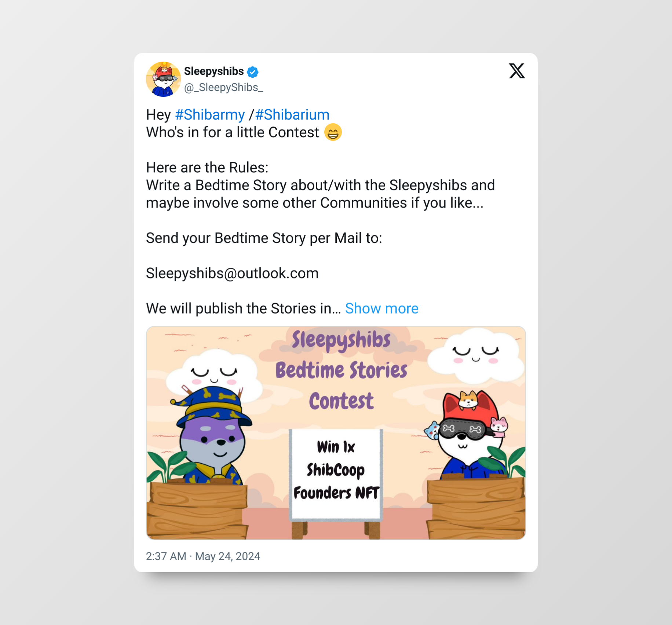
Task: Click the grinning emoji after Contest
Action: coord(333,132)
